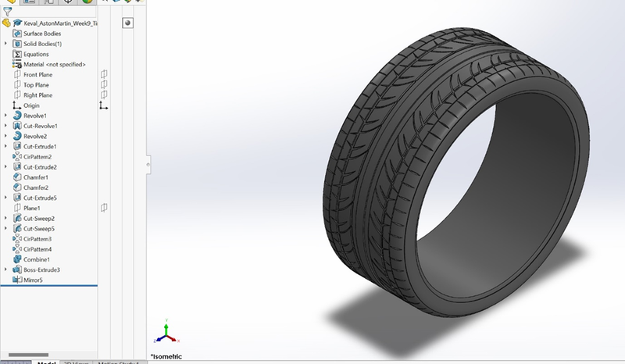Open the DisplayManager color ball tab
This screenshot has height=364, width=625.
pyautogui.click(x=87, y=2)
